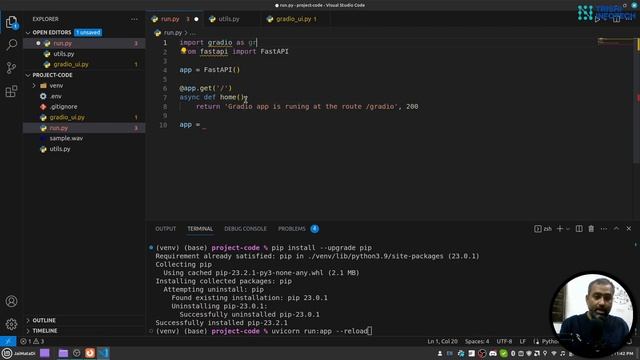This screenshot has height=360, width=640.
Task: Open gradio_ui.py in the project tree
Action: coord(67,118)
